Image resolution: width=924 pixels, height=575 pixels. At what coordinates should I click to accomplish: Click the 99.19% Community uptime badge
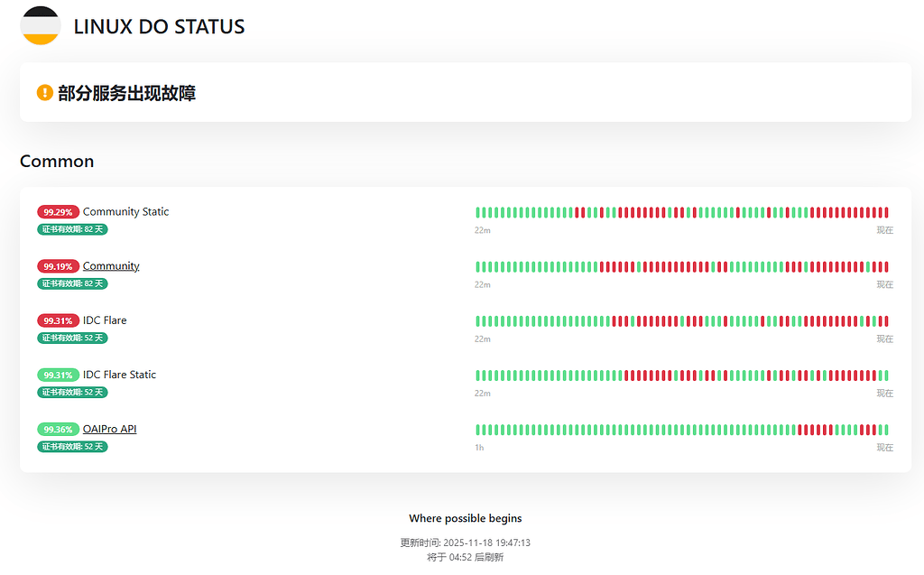pos(58,266)
